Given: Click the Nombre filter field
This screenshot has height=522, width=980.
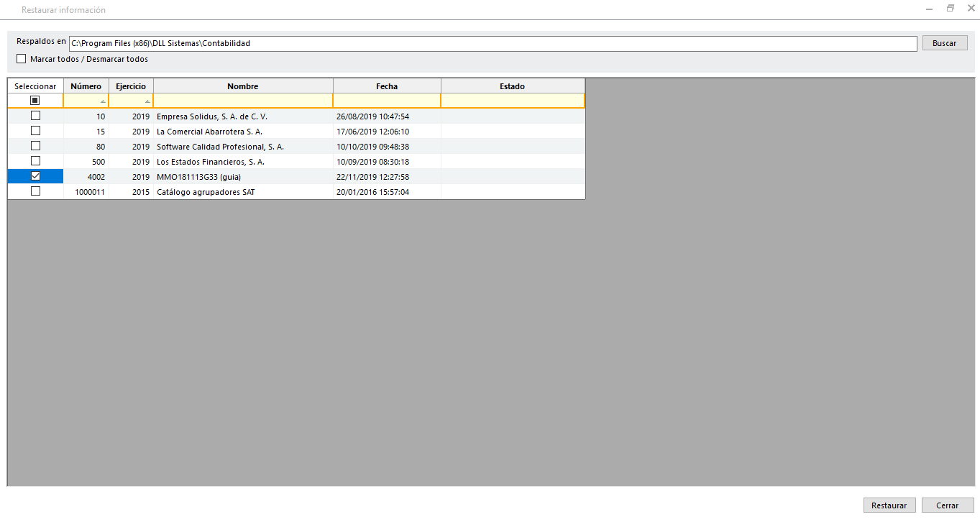Looking at the screenshot, I should (x=243, y=101).
